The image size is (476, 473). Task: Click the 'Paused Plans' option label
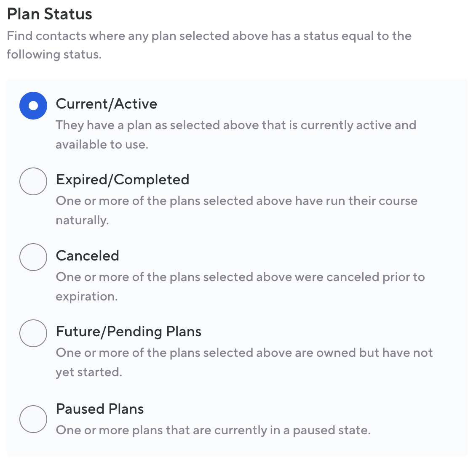pos(100,409)
